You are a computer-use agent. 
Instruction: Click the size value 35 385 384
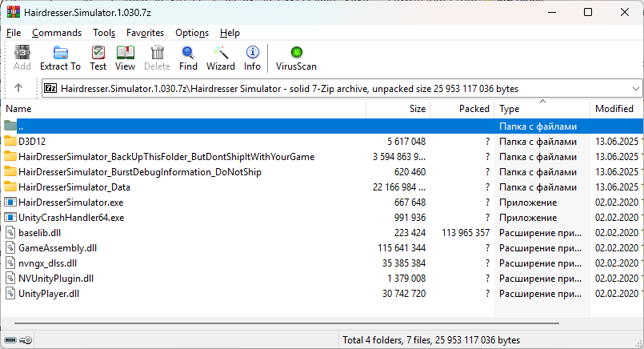404,263
